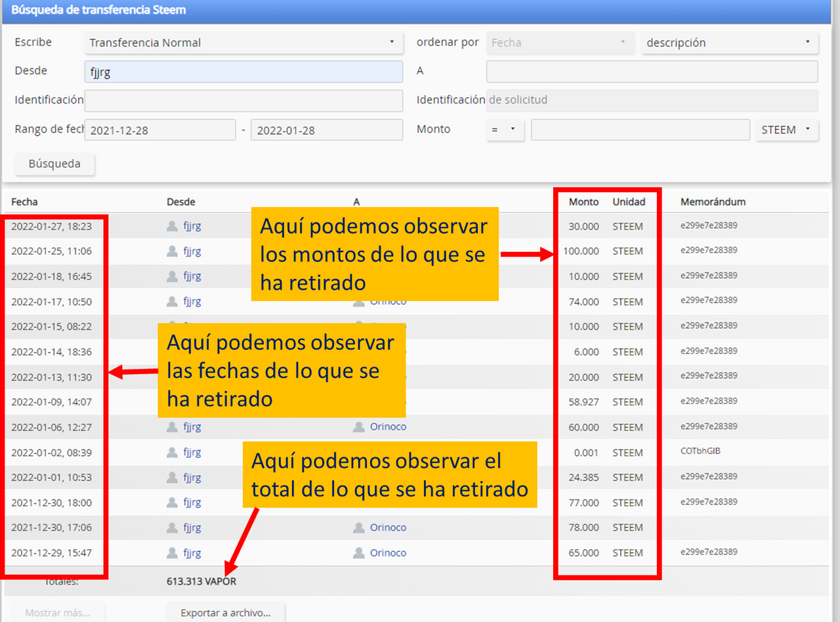Open the fjjrg link in the 2022-01-18 row
This screenshot has width=840, height=622.
192,276
